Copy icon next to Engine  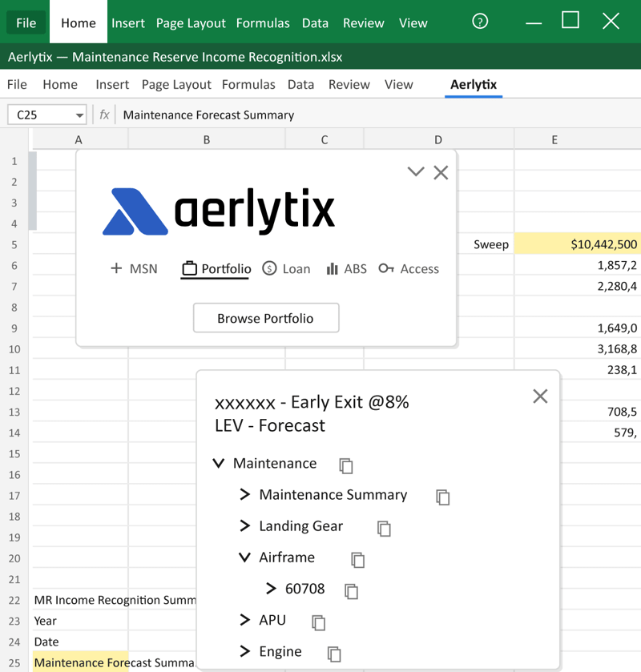click(x=334, y=654)
